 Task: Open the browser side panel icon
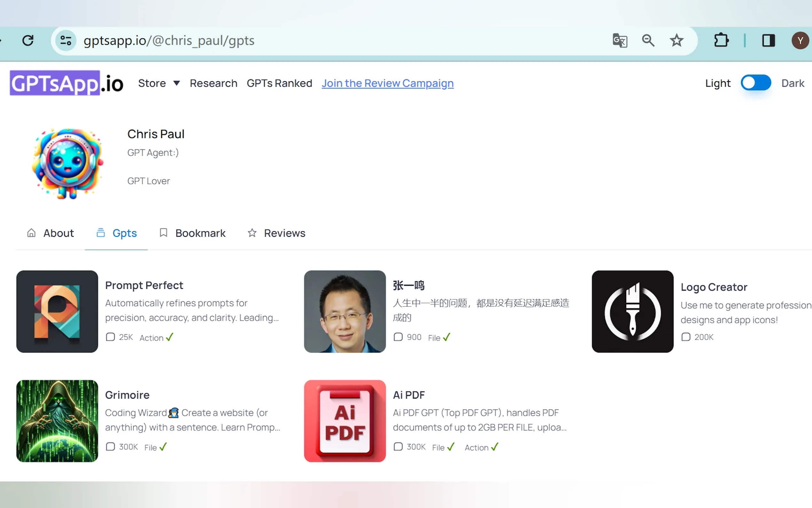click(768, 41)
